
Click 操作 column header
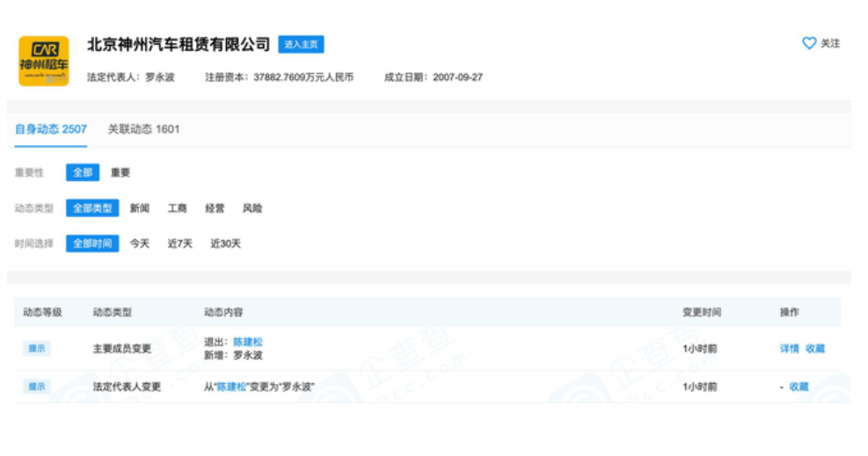(790, 312)
